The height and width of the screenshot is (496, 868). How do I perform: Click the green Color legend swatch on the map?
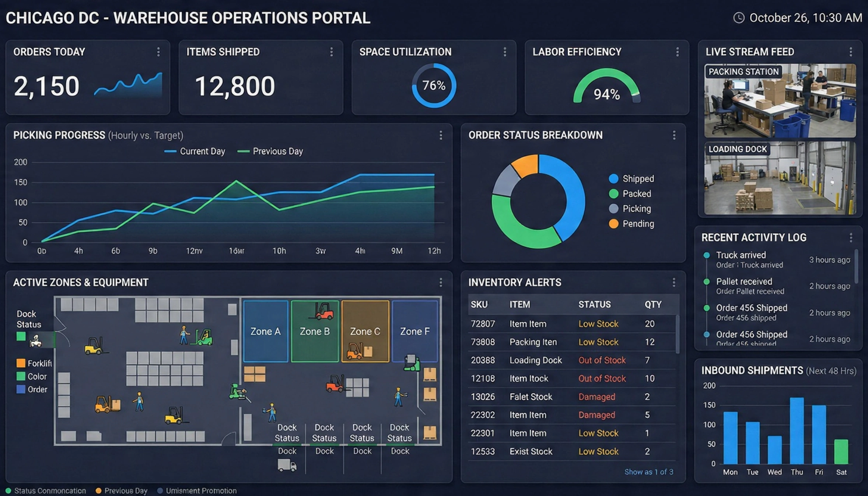[x=21, y=376]
